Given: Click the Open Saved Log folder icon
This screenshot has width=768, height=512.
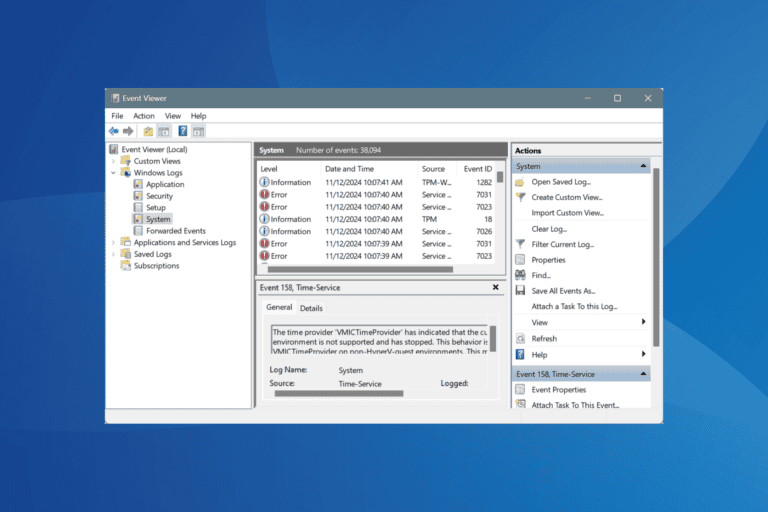Looking at the screenshot, I should 520,182.
